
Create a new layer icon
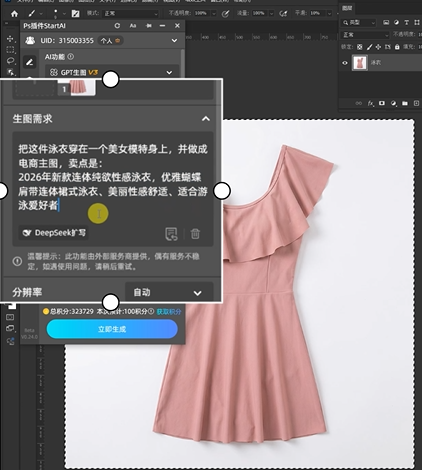pos(416,103)
